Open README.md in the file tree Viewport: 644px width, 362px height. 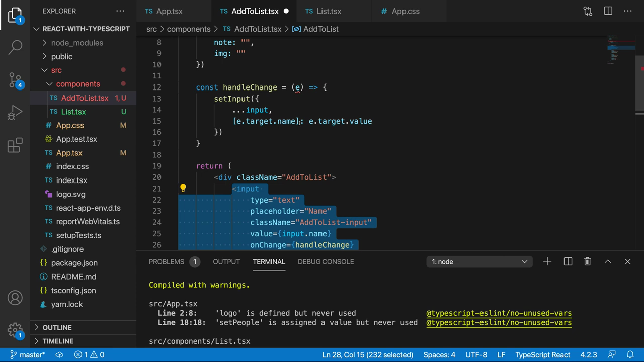[x=83, y=277]
